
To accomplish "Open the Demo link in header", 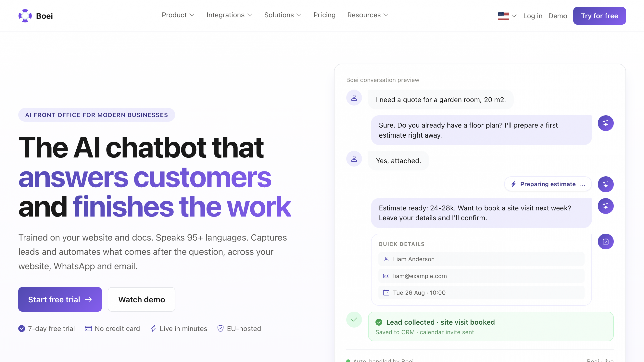I will 557,16.
